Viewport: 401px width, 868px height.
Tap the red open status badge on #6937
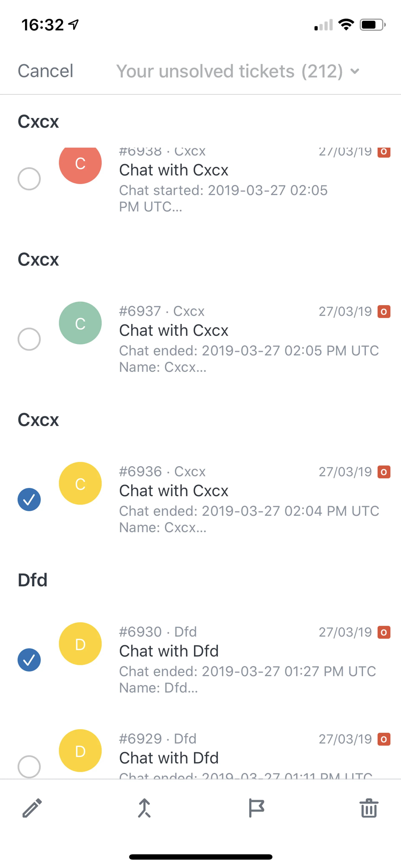384,312
